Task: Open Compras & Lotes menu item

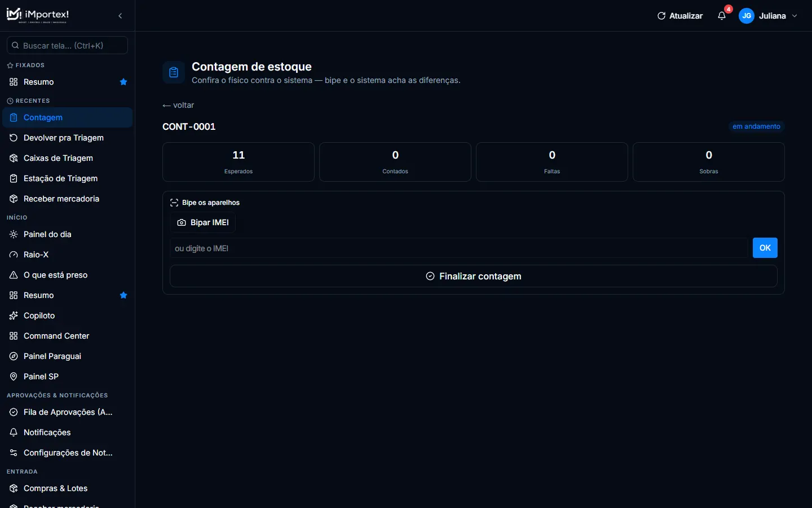Action: pos(68,488)
